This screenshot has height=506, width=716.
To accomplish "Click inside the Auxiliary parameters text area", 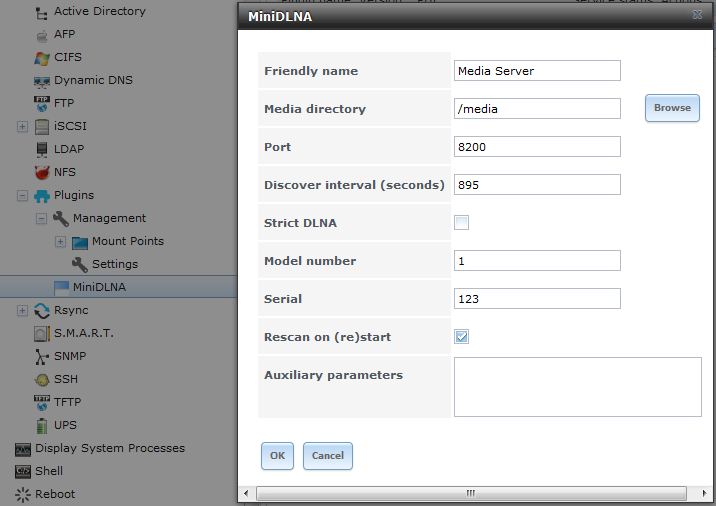I will click(578, 387).
